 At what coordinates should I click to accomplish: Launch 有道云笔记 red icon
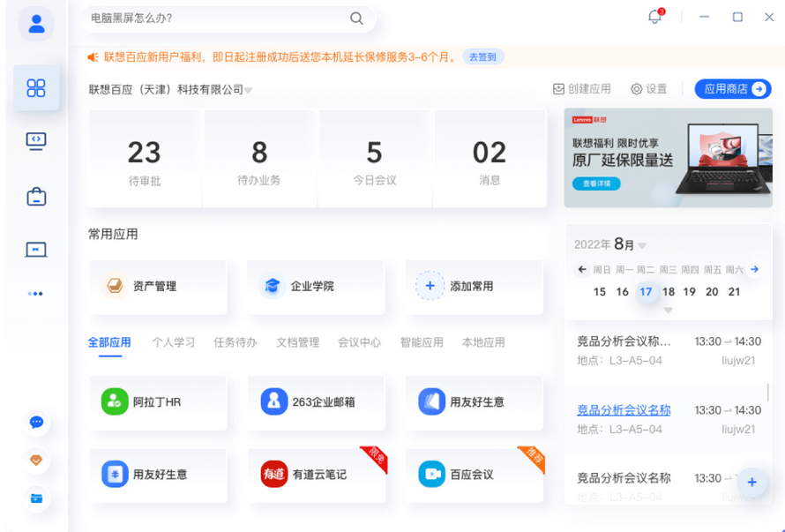pos(273,474)
